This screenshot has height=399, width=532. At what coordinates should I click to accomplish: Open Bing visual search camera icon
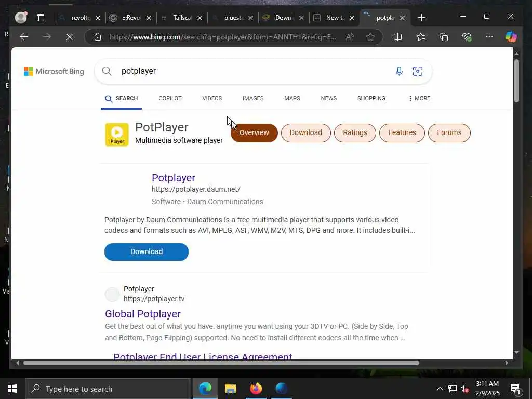point(418,71)
